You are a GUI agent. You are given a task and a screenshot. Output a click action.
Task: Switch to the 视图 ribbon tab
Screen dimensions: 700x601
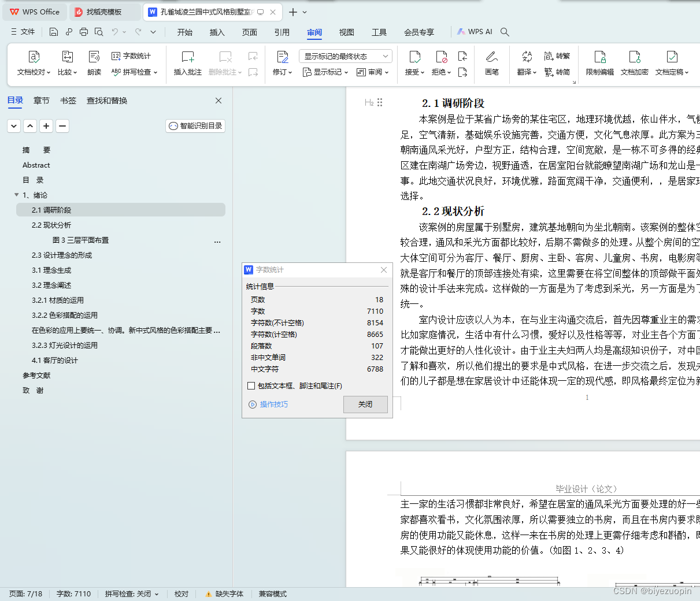[347, 32]
